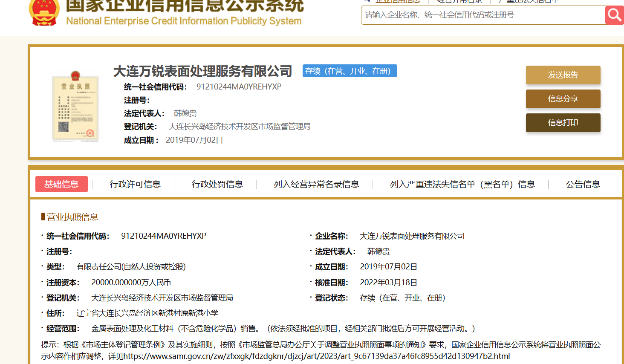The width and height of the screenshot is (624, 364).
Task: Click the credit code in the header card
Action: pos(239,87)
